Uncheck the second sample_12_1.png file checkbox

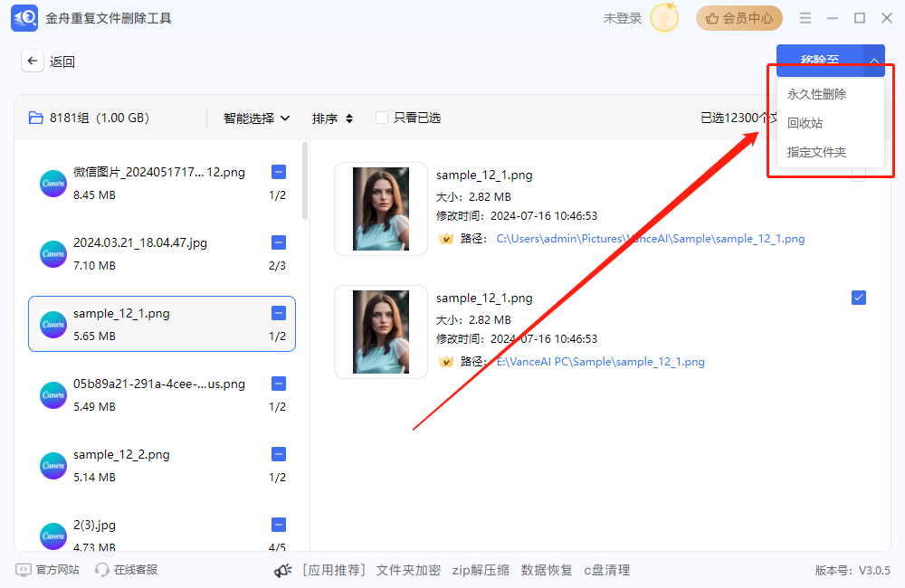click(858, 298)
